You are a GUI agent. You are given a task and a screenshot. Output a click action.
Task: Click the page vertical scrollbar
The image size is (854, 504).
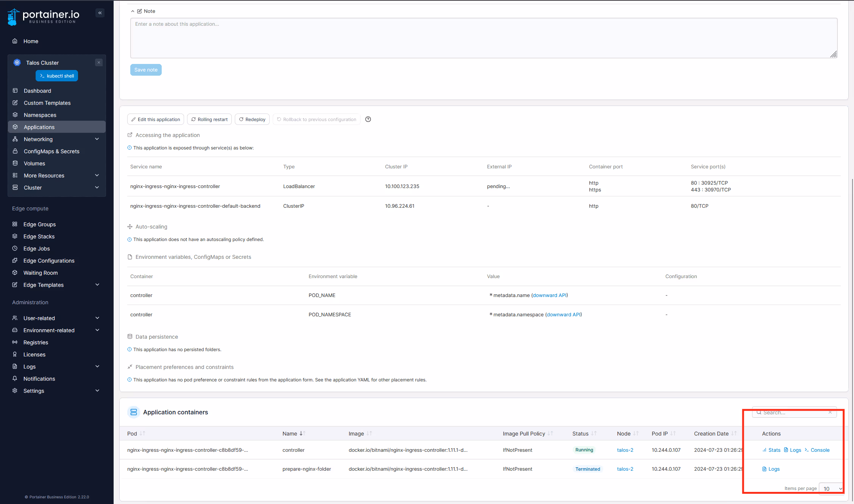coord(852,341)
